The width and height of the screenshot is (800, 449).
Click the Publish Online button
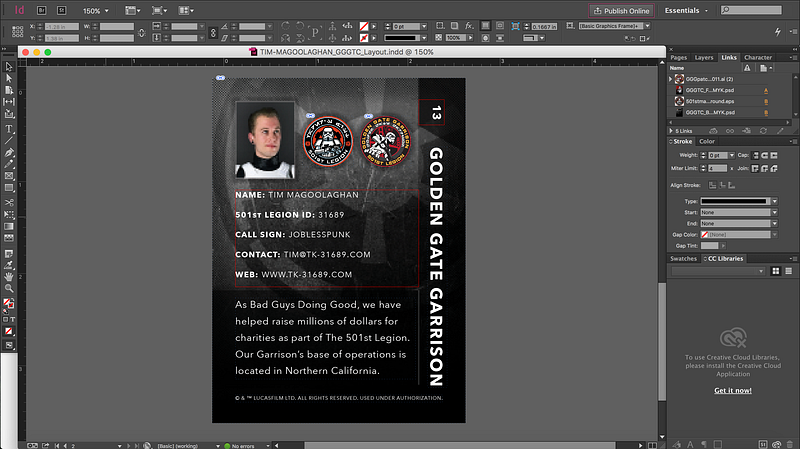point(621,11)
